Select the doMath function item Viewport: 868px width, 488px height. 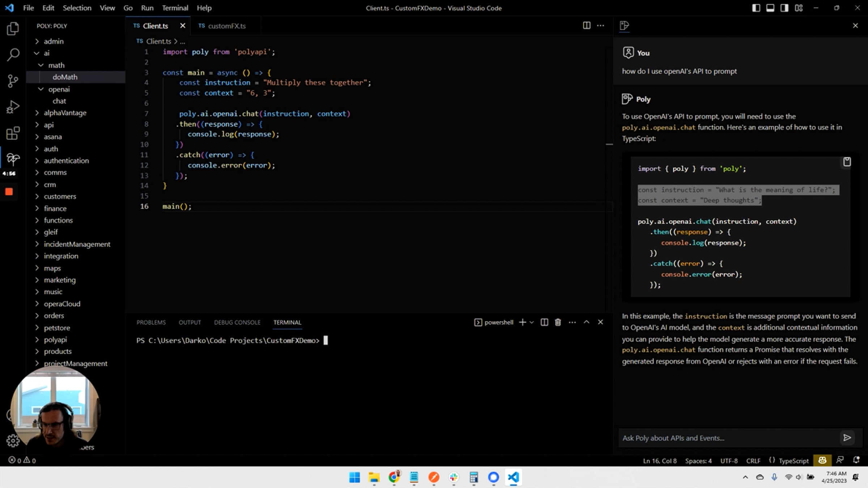[65, 77]
